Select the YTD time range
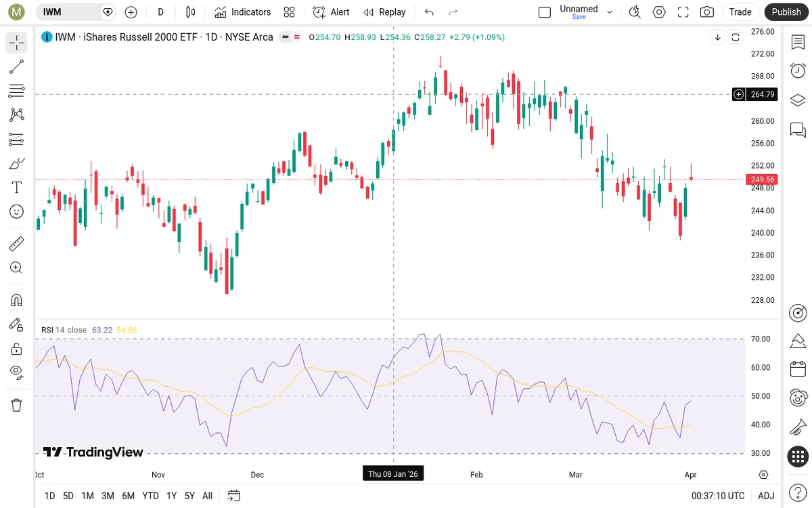The height and width of the screenshot is (508, 812). point(150,496)
